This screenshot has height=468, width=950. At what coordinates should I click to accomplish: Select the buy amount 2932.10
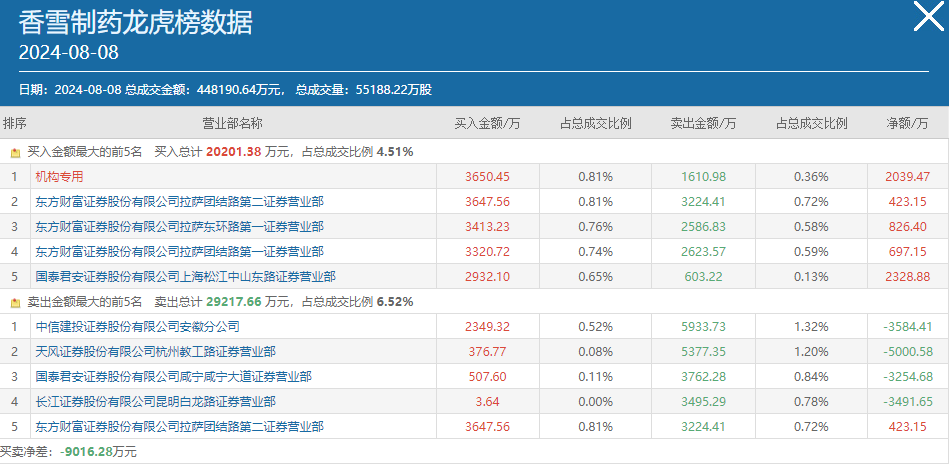(x=488, y=276)
